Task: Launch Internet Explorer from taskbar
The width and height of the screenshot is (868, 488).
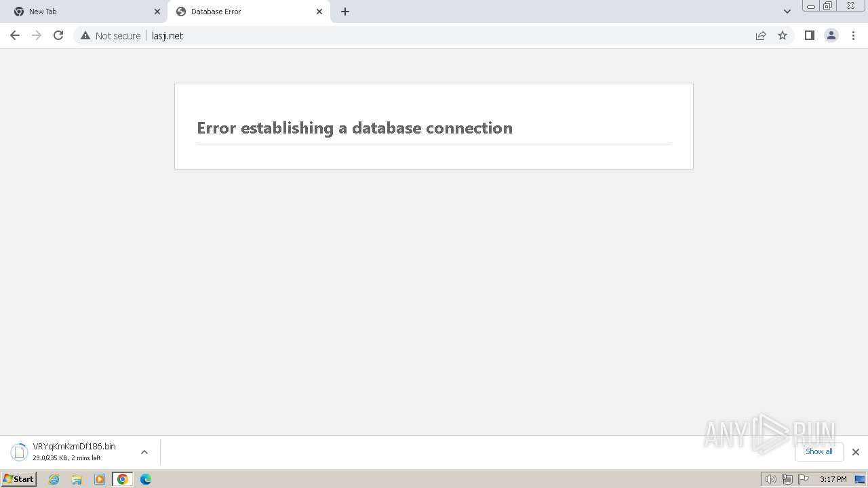Action: pyautogui.click(x=54, y=479)
